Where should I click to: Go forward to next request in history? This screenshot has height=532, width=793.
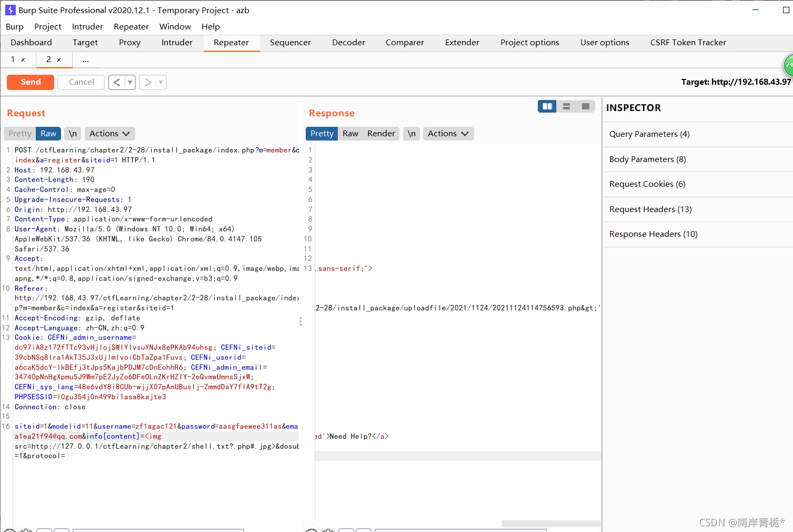[x=148, y=82]
